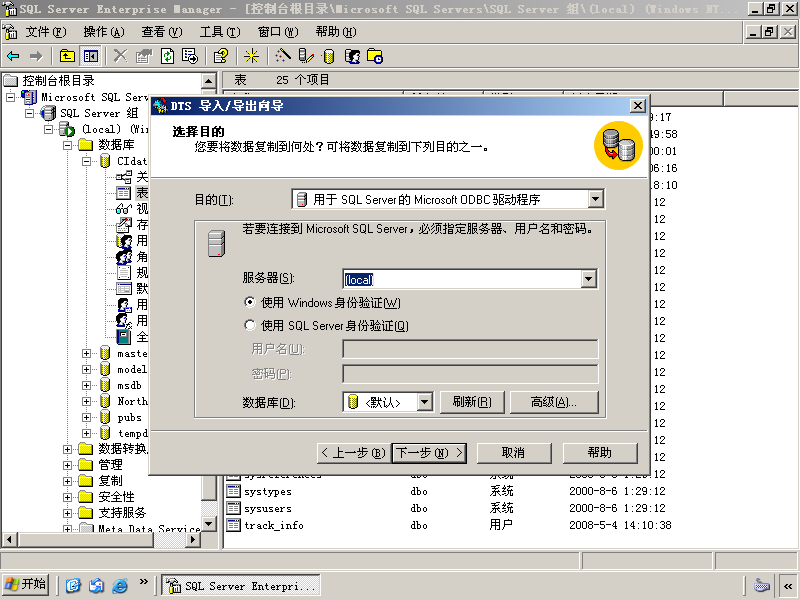Click the system tray keyboard icon
The height and width of the screenshot is (600, 800).
coord(761,585)
